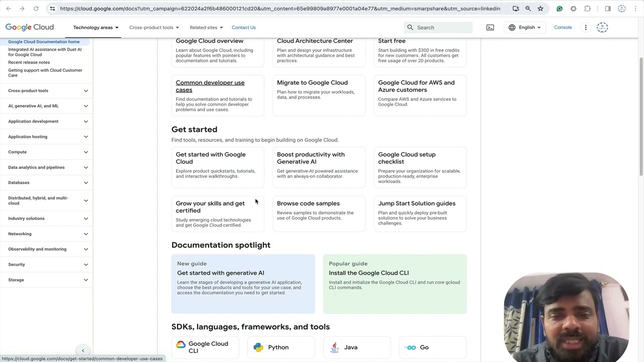Open Getting support with Cloud Customer Care
Screen dimensions: 644x362
point(45,72)
